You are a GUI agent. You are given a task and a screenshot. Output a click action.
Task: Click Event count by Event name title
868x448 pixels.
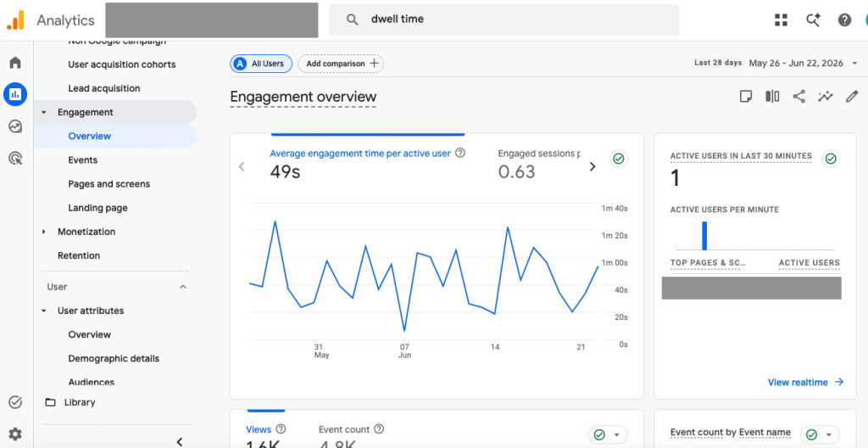[x=731, y=433]
